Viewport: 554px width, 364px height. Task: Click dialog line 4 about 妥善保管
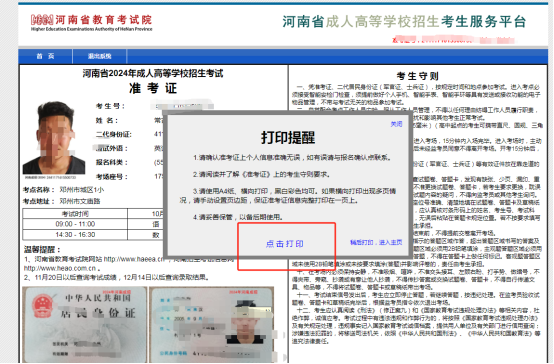click(x=238, y=217)
